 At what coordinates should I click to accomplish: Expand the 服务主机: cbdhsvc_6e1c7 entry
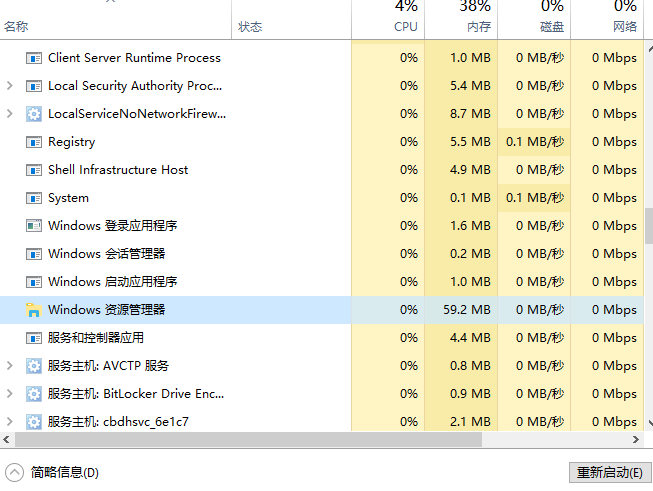(10, 422)
